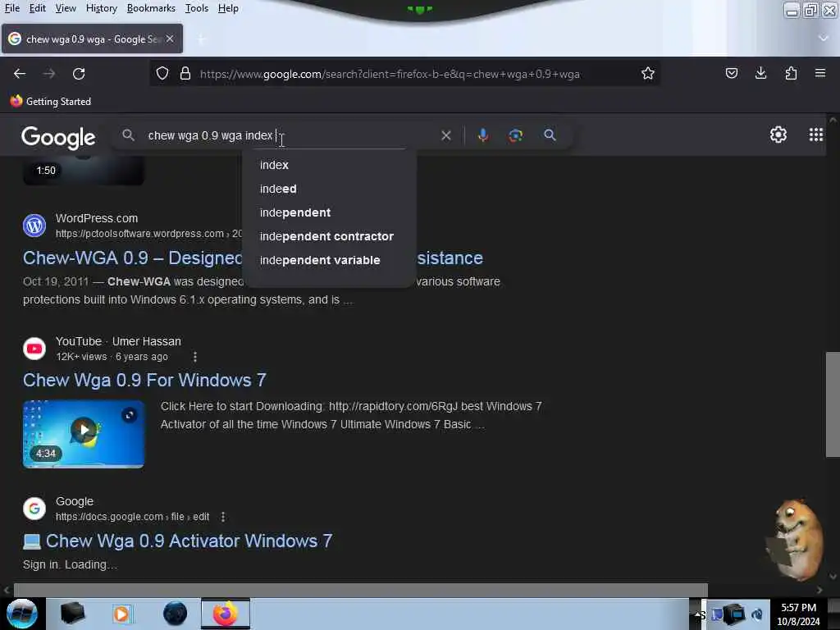
Task: Click the YouTube result favicon
Action: 34,349
